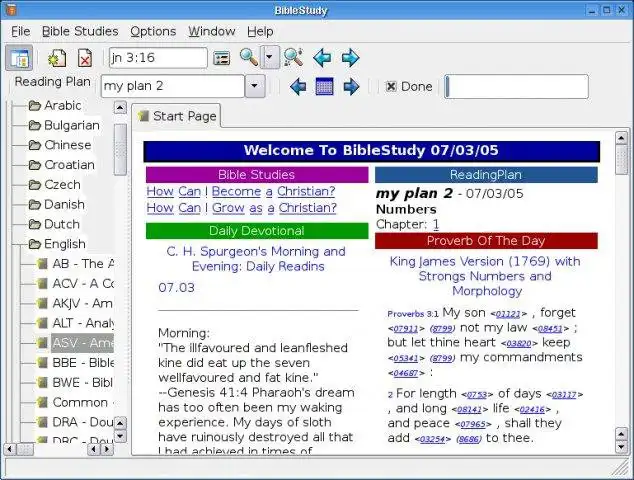Toggle the module tree panel icon

tap(19, 58)
